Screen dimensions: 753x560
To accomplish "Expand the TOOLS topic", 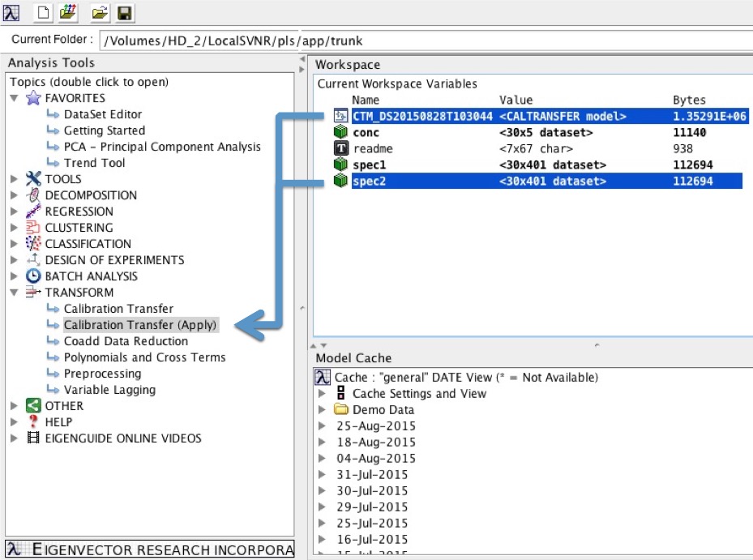I will [x=15, y=179].
